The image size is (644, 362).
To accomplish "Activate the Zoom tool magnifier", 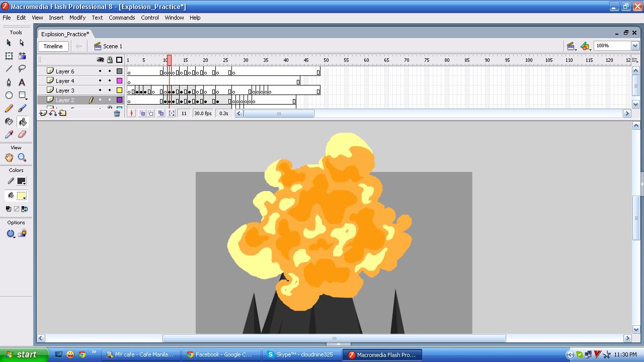I will 21,157.
